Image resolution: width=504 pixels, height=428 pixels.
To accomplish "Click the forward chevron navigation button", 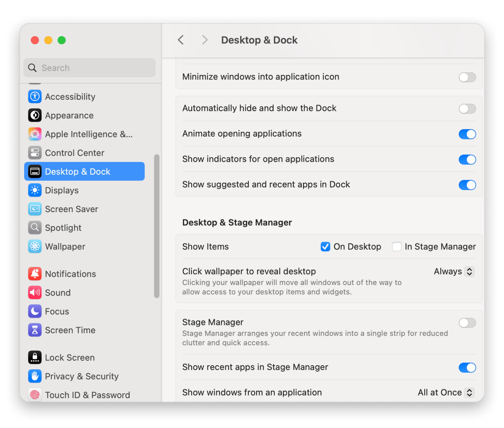I will tap(205, 40).
